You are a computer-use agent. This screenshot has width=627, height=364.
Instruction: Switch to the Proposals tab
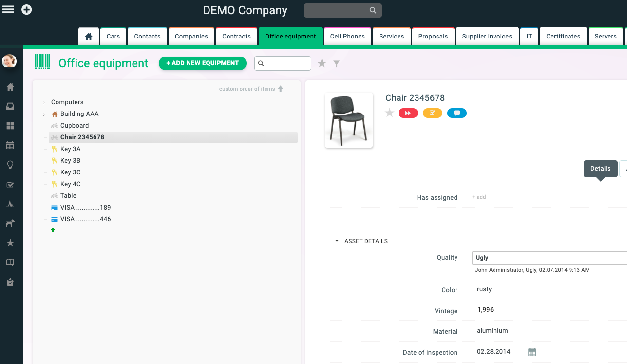pos(433,36)
